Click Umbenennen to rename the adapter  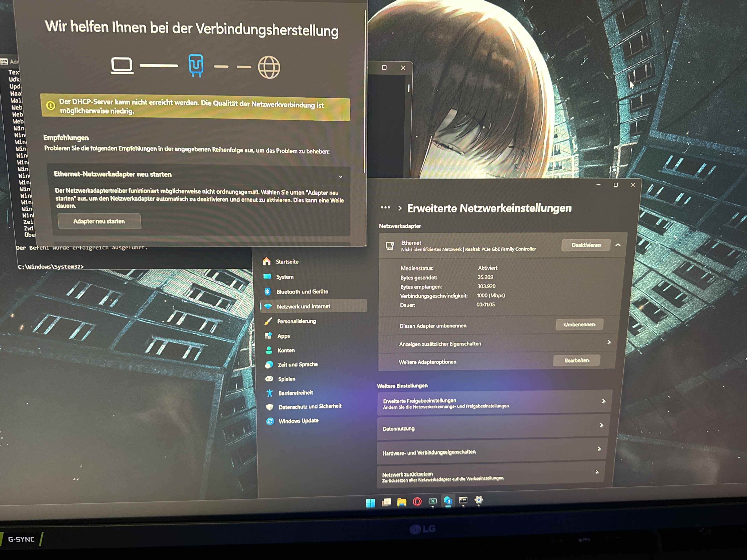(x=579, y=324)
